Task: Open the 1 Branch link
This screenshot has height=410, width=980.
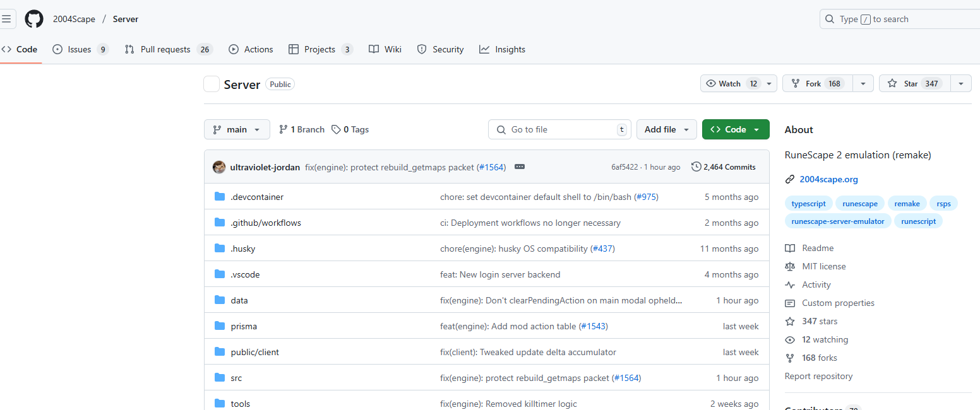Action: click(302, 129)
